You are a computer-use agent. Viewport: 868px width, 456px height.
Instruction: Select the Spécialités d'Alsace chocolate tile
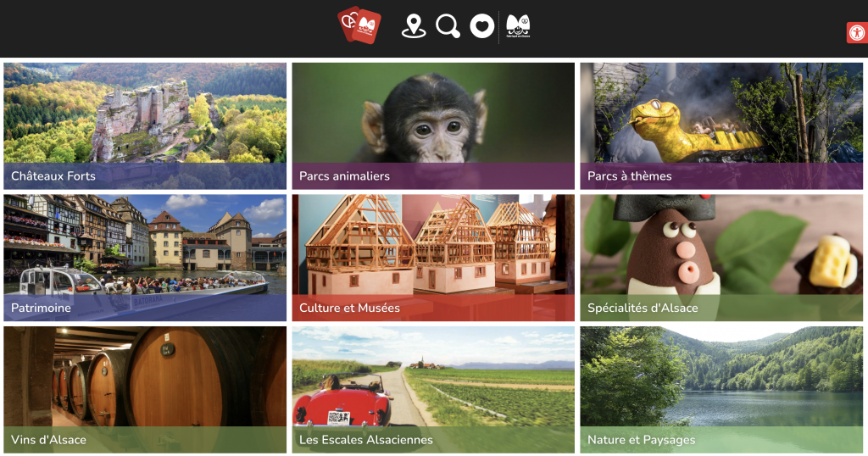coord(721,258)
